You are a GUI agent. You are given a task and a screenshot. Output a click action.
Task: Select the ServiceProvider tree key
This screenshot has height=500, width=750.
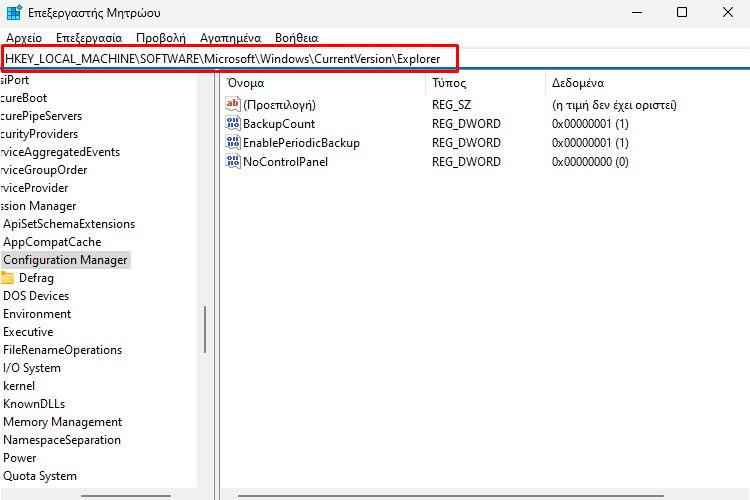(34, 188)
